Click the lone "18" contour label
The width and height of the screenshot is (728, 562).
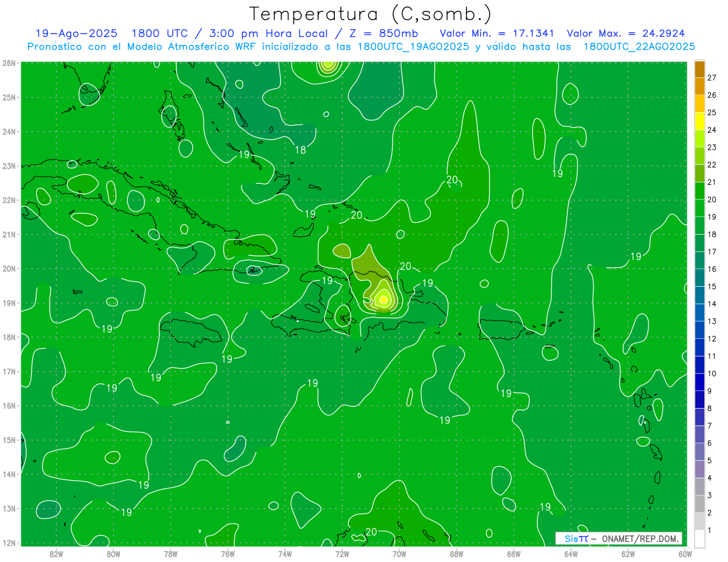pos(300,149)
